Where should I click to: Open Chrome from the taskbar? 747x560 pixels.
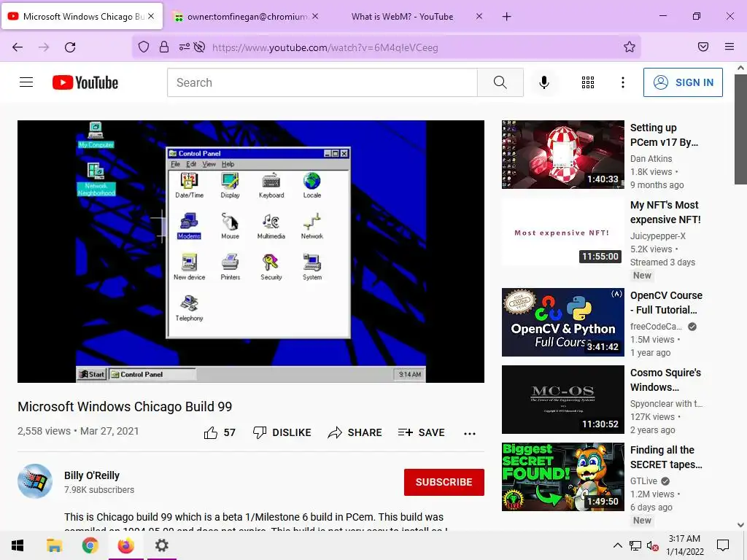coord(90,545)
